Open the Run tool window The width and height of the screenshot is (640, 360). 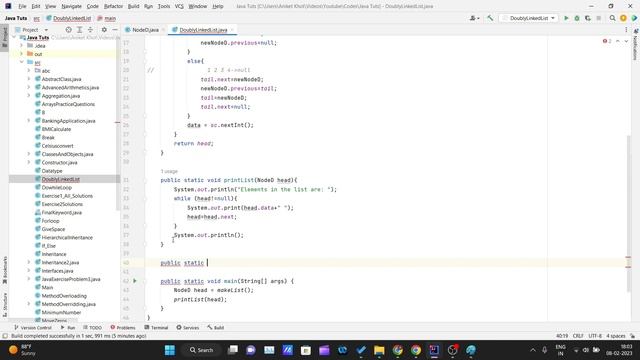[x=68, y=328]
